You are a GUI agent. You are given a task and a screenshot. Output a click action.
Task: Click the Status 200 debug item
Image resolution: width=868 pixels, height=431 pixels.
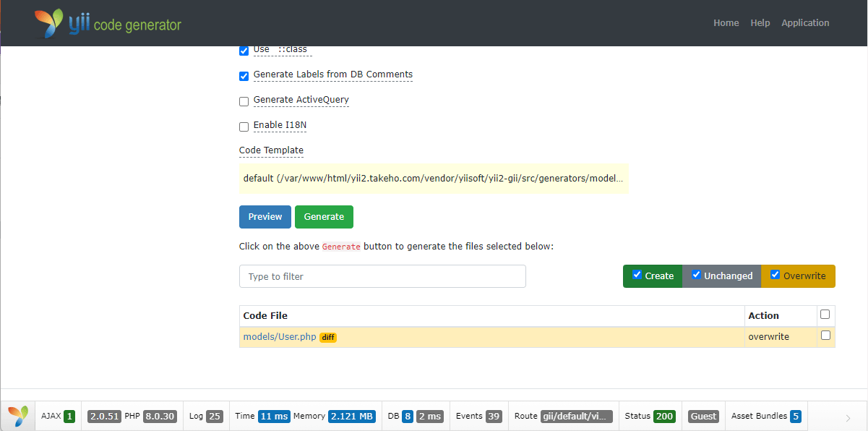tap(650, 417)
